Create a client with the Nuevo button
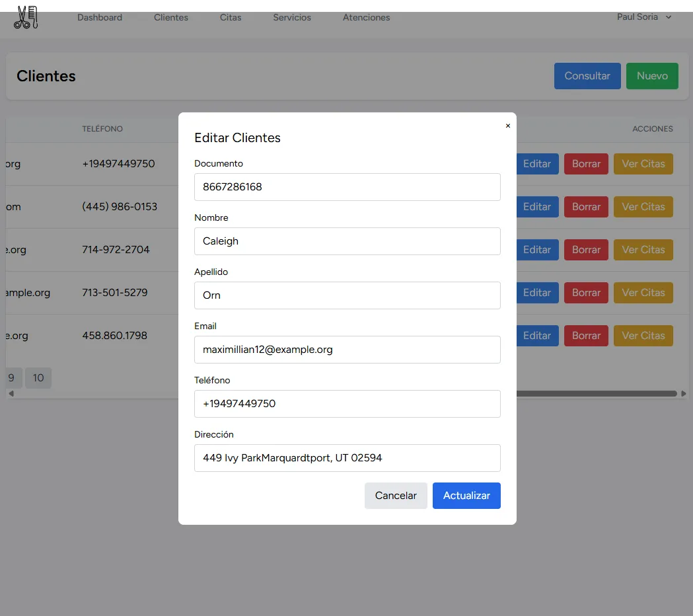 click(652, 76)
